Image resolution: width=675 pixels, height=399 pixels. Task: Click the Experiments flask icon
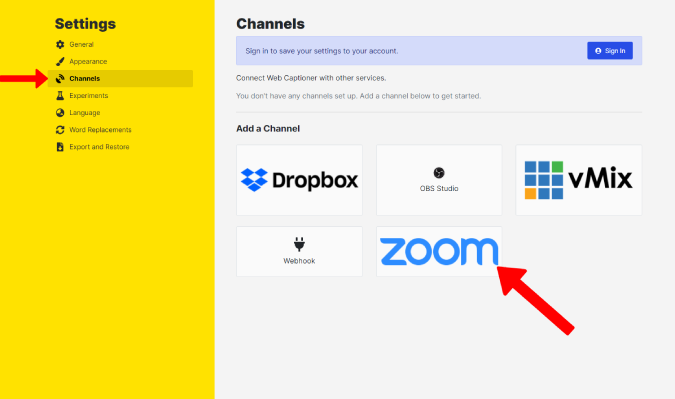tap(60, 96)
